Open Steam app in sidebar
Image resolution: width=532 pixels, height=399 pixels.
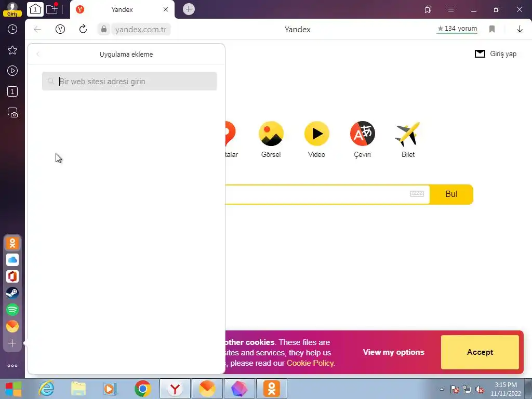coord(12,293)
